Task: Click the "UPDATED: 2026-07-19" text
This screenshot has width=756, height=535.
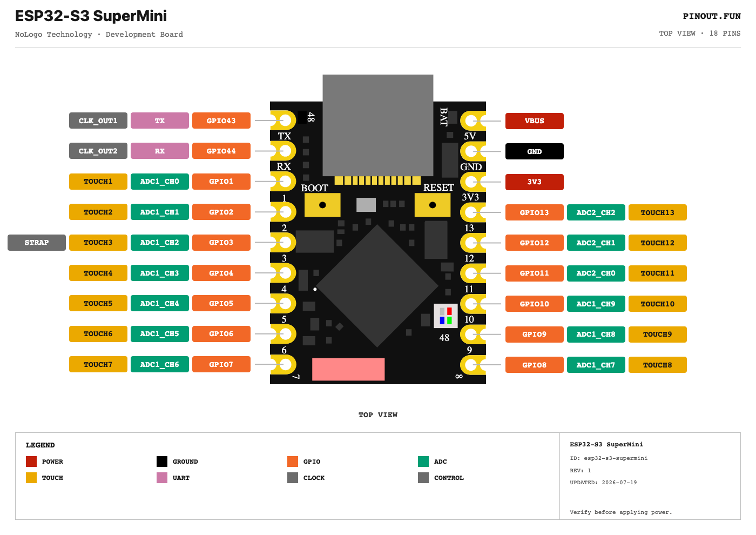Action: [603, 483]
